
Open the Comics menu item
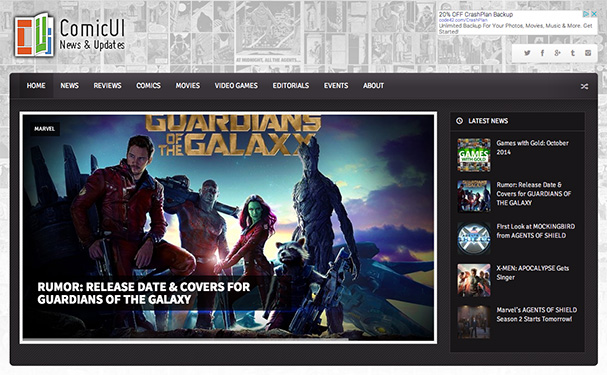coord(148,86)
